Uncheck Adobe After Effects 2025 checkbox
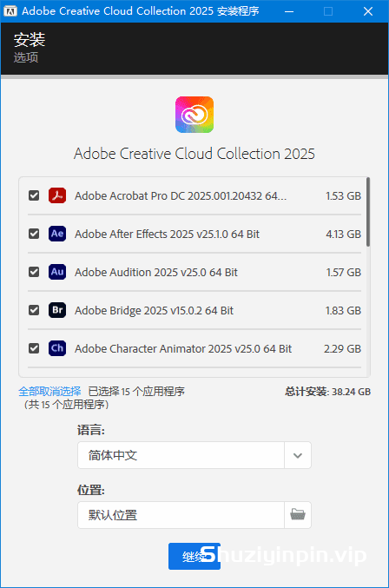This screenshot has height=588, width=389. click(34, 234)
